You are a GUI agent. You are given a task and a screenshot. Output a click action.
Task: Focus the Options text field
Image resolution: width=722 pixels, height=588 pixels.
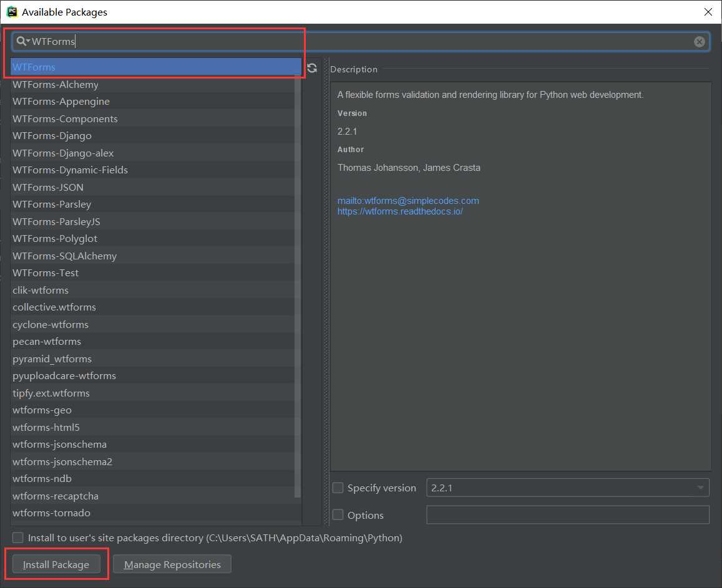(568, 515)
